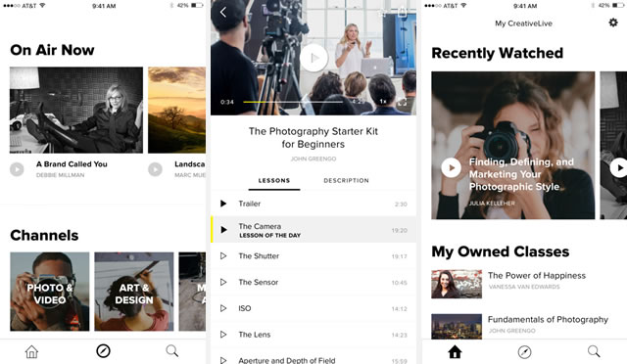
Task: Tap the outlined home icon below the Channels section
Action: tap(31, 351)
